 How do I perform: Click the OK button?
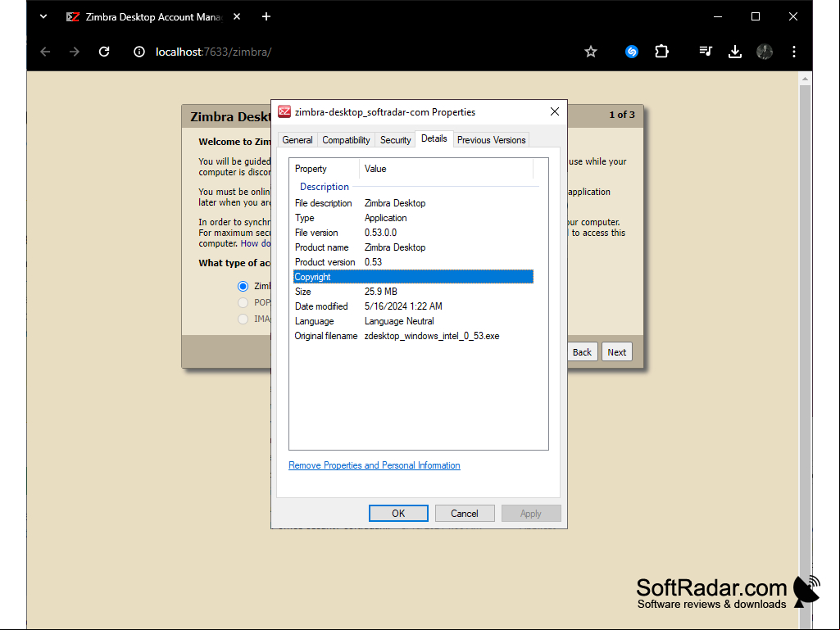398,513
